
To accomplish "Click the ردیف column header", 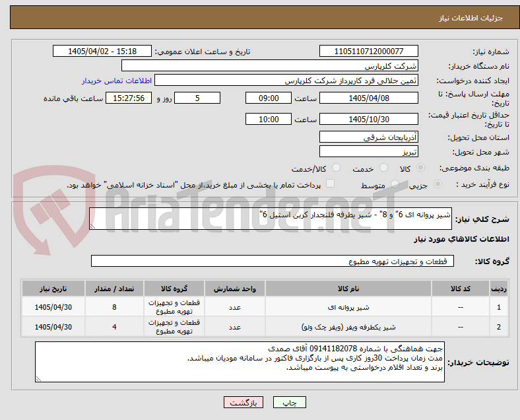I will tap(498, 289).
